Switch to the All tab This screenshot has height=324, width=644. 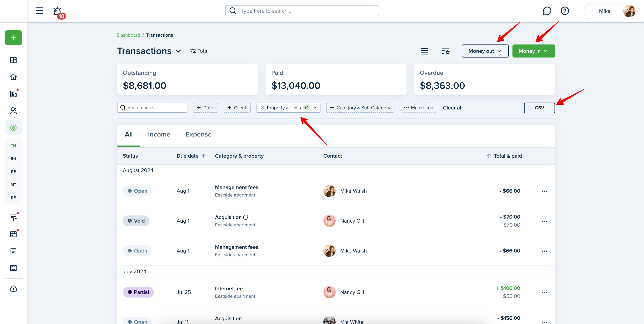tap(129, 135)
